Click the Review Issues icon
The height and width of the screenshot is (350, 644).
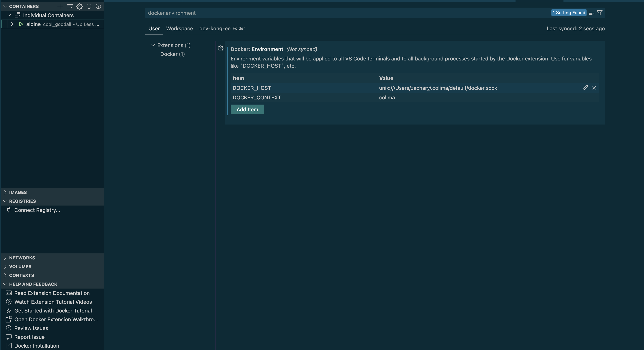click(9, 328)
